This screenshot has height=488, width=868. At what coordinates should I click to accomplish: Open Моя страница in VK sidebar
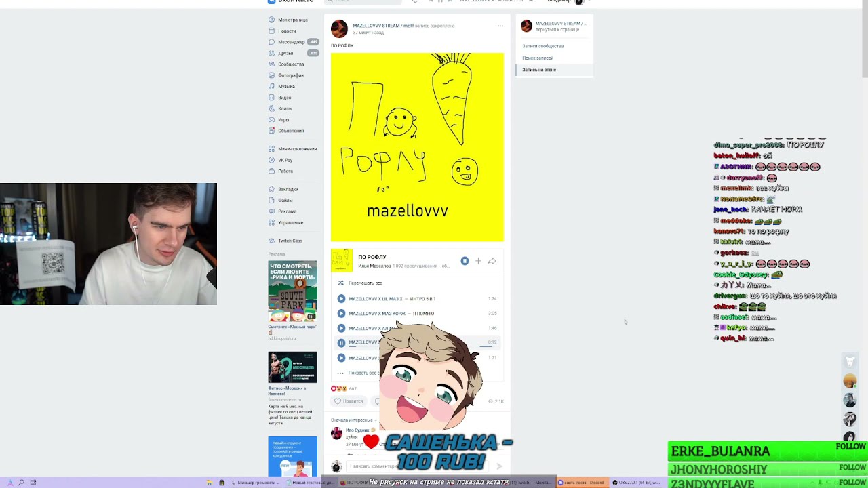tap(292, 20)
